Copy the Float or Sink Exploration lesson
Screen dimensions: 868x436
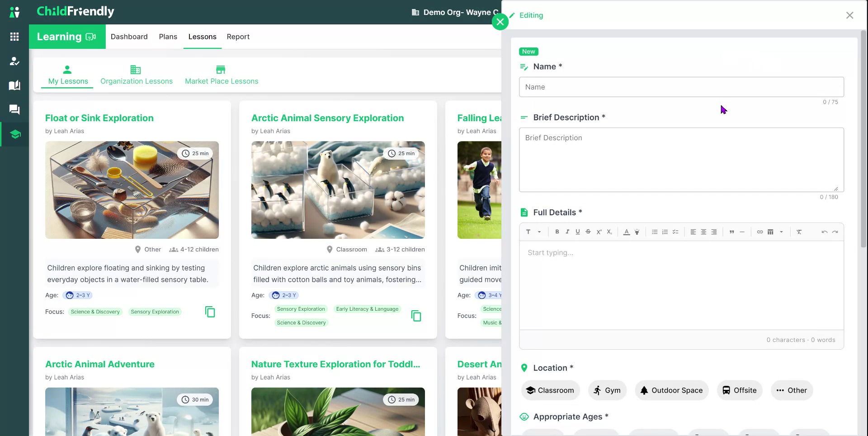(210, 312)
